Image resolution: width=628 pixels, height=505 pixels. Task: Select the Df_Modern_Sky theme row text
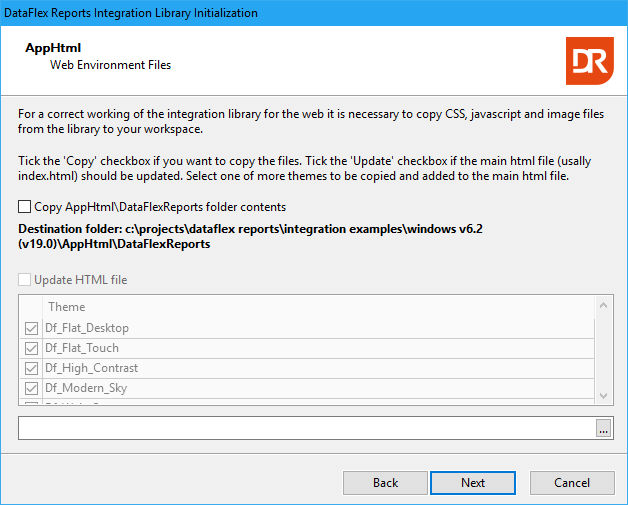coord(86,388)
